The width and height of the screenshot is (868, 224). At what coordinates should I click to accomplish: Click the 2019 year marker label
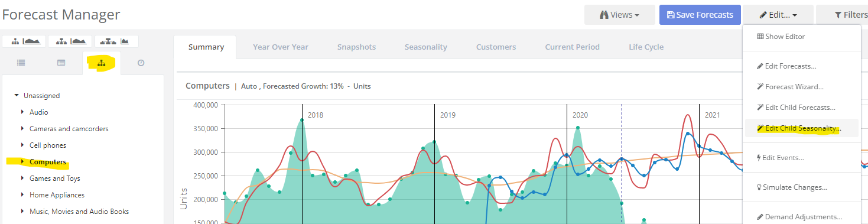tap(448, 115)
